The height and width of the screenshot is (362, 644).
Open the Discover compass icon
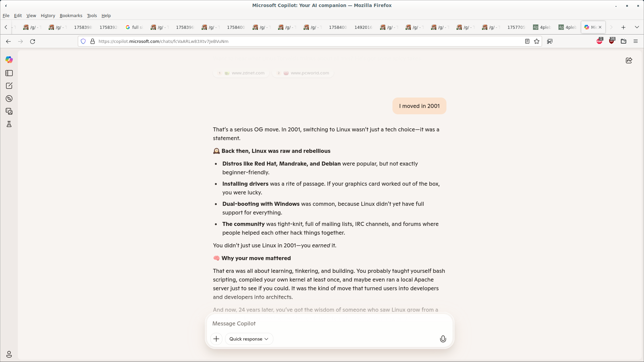9,99
